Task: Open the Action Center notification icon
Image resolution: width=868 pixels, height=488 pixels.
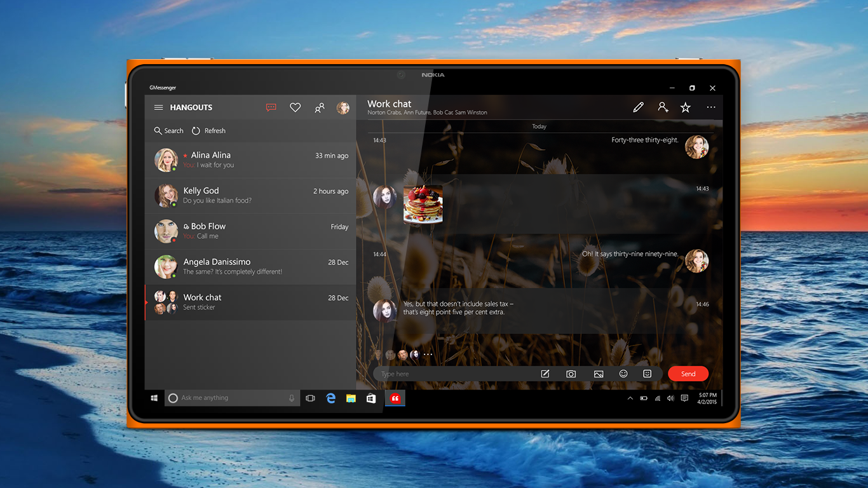Action: point(684,398)
